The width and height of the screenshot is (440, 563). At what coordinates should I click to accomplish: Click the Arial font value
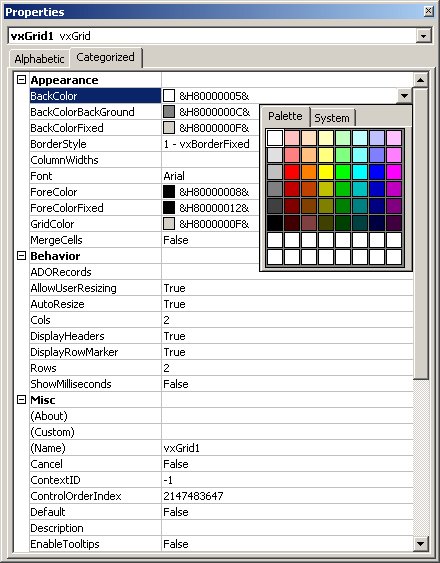(x=174, y=176)
